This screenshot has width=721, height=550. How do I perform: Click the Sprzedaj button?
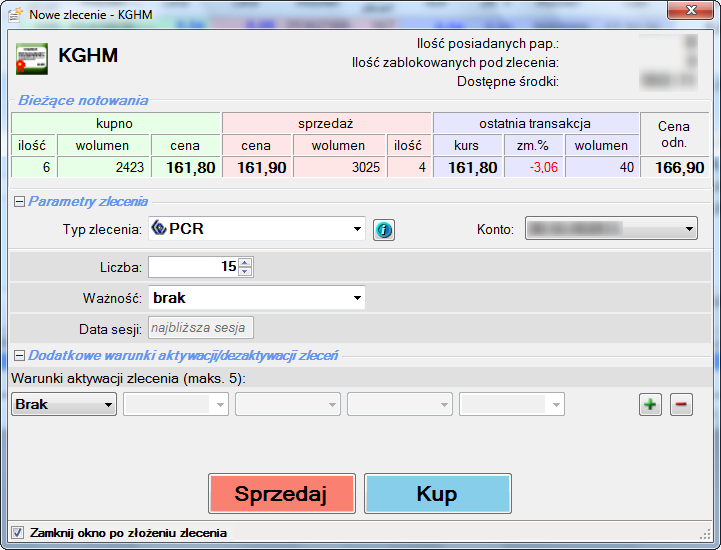point(281,493)
